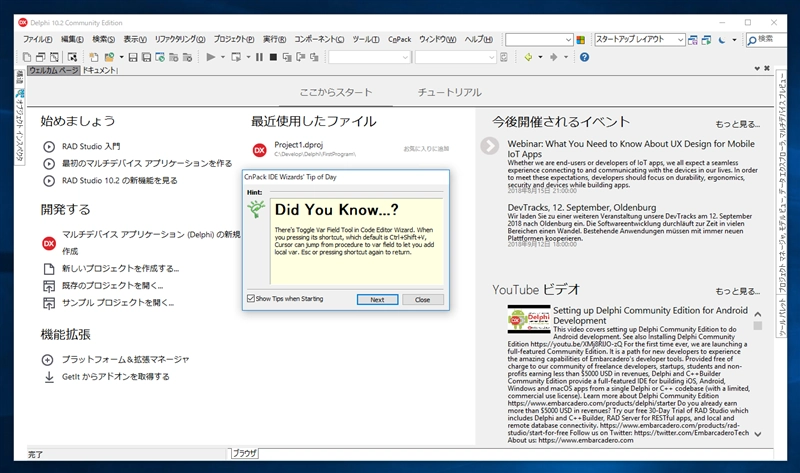
Task: Click the GetIt download arrow icon
Action: [49, 377]
